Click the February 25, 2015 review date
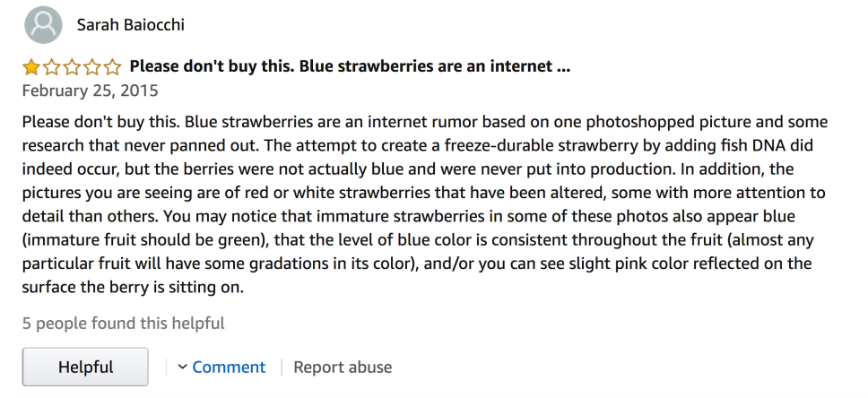The width and height of the screenshot is (868, 398). click(90, 91)
